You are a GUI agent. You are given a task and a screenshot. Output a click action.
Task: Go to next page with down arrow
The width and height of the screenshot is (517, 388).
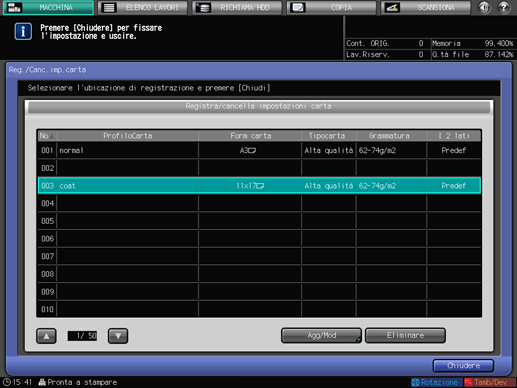point(118,336)
